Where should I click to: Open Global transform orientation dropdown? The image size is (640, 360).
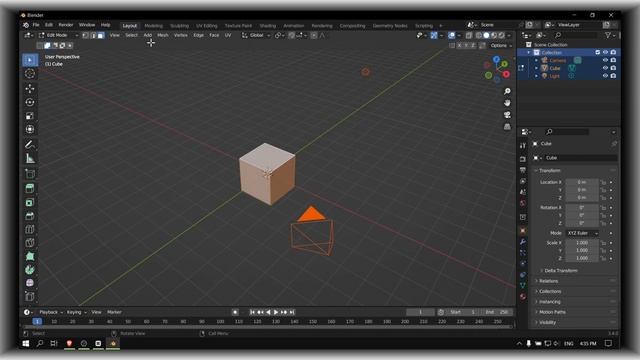256,36
